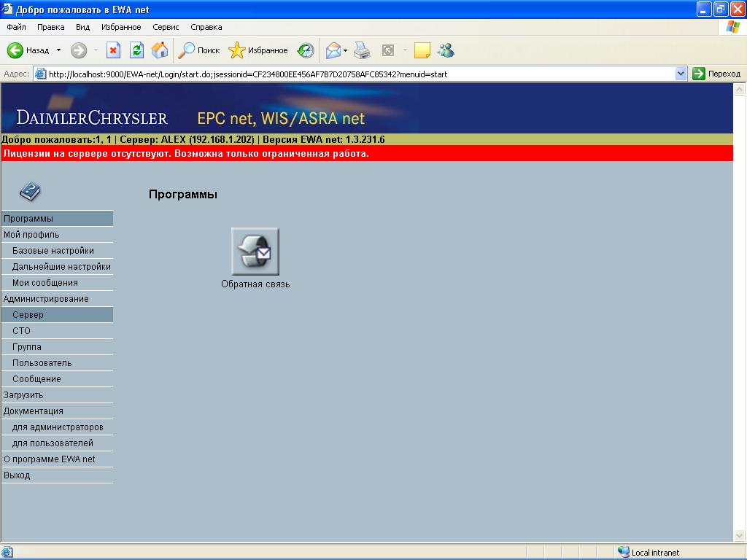Open Мой профиль in the sidebar
Viewport: 747px width, 560px height.
[x=57, y=235]
